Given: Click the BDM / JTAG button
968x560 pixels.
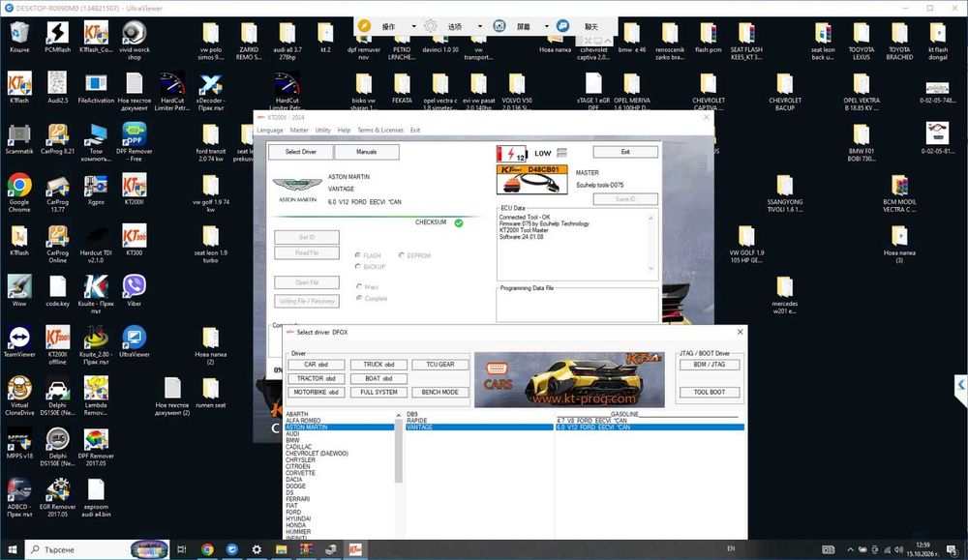Looking at the screenshot, I should point(709,365).
